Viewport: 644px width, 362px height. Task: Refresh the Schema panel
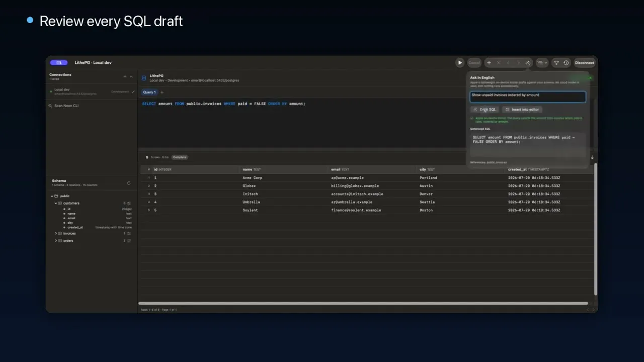(x=129, y=183)
